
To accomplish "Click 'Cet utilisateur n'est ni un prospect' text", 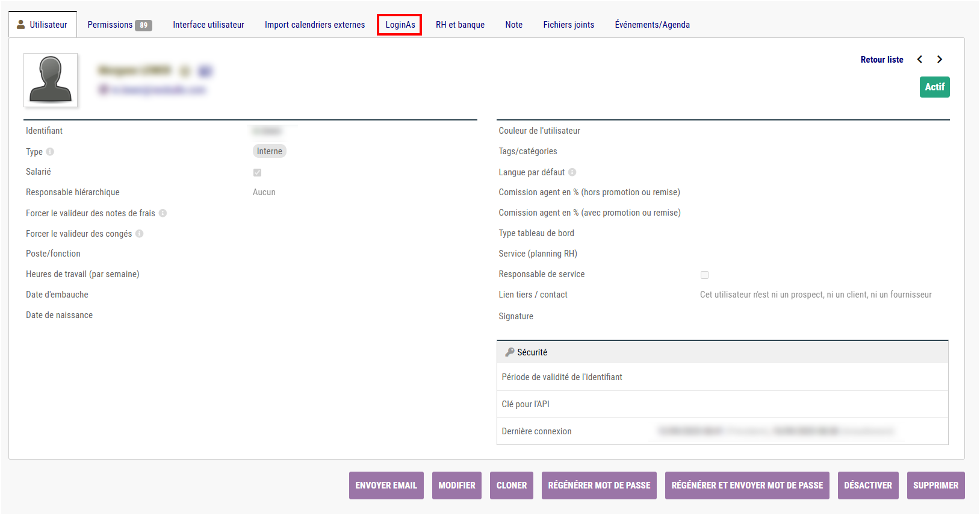I will (x=816, y=295).
